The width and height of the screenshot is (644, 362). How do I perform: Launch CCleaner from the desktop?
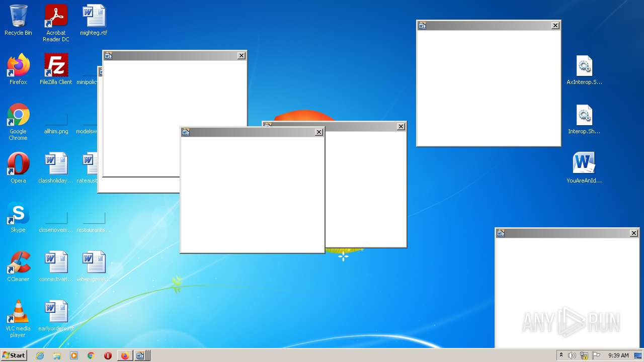(18, 266)
